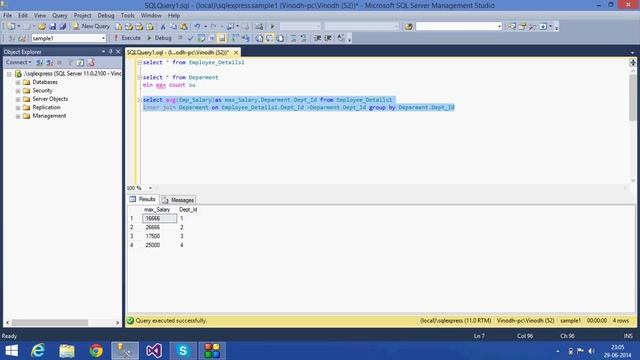The width and height of the screenshot is (640, 360).
Task: Click the Object Explorer horizontal scrollbar
Action: click(50, 322)
